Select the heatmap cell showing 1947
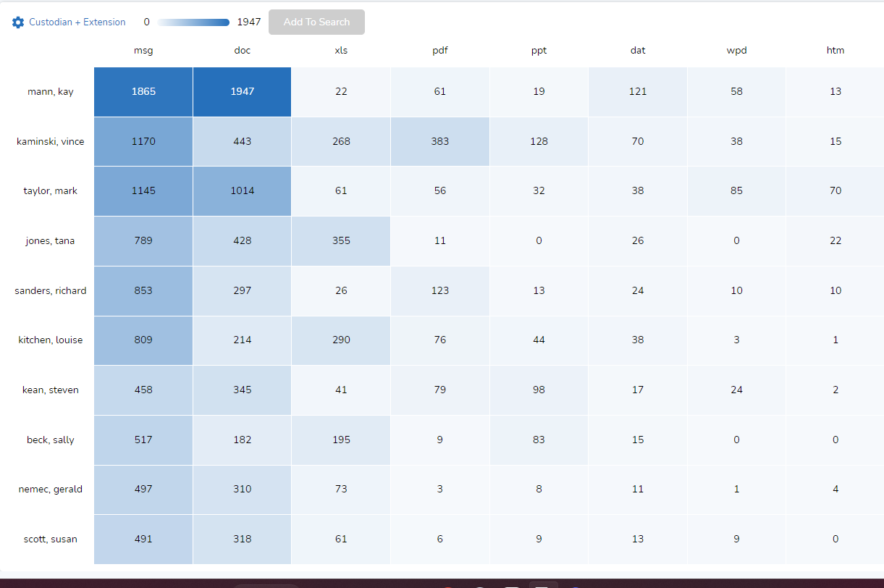Screen dimensions: 884x588 tap(243, 92)
